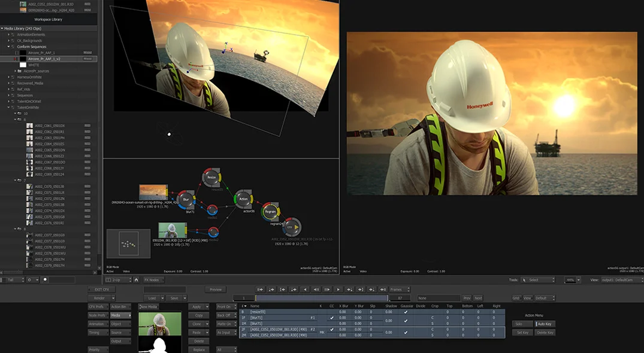The width and height of the screenshot is (644, 353).
Task: Click the FX Nodes button
Action: point(153,279)
